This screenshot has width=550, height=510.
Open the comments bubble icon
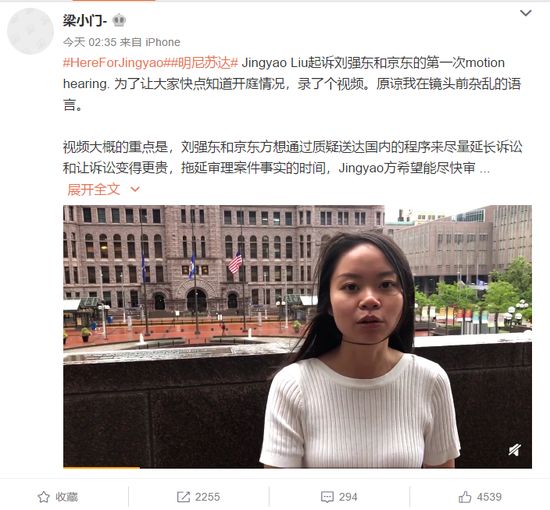coord(327,497)
